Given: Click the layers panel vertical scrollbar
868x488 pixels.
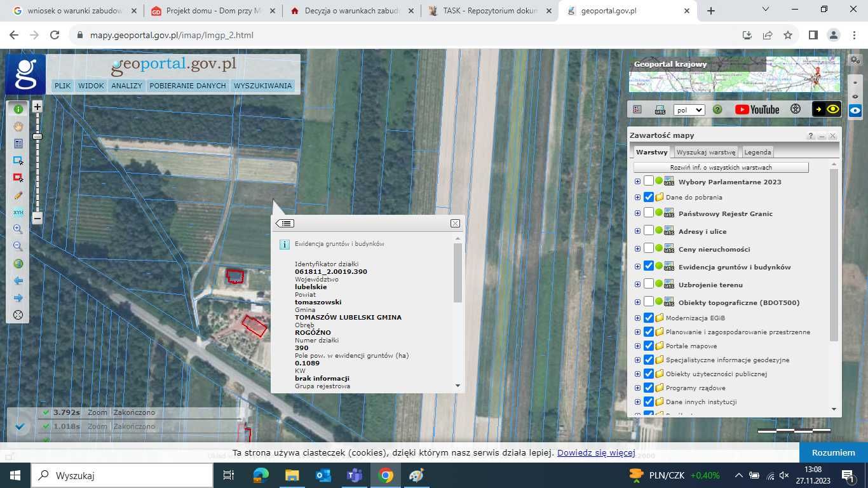Looking at the screenshot, I should click(x=834, y=254).
